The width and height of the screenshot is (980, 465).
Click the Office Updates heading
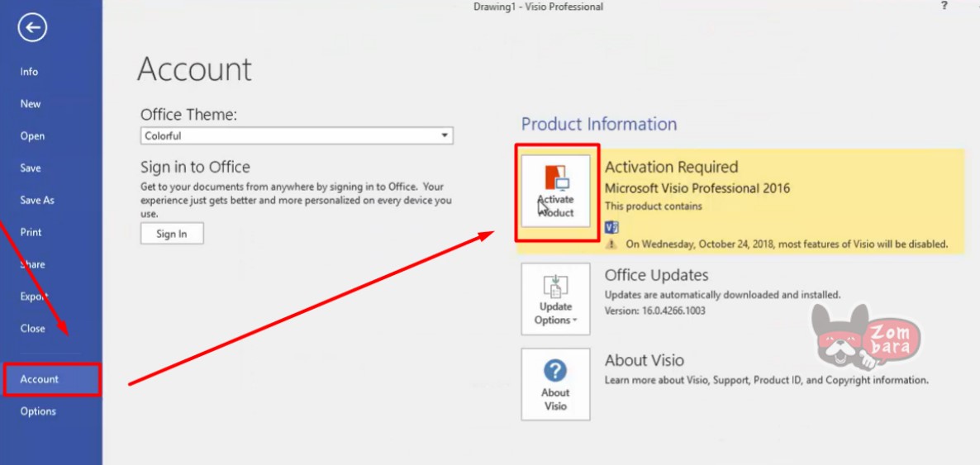pos(656,275)
